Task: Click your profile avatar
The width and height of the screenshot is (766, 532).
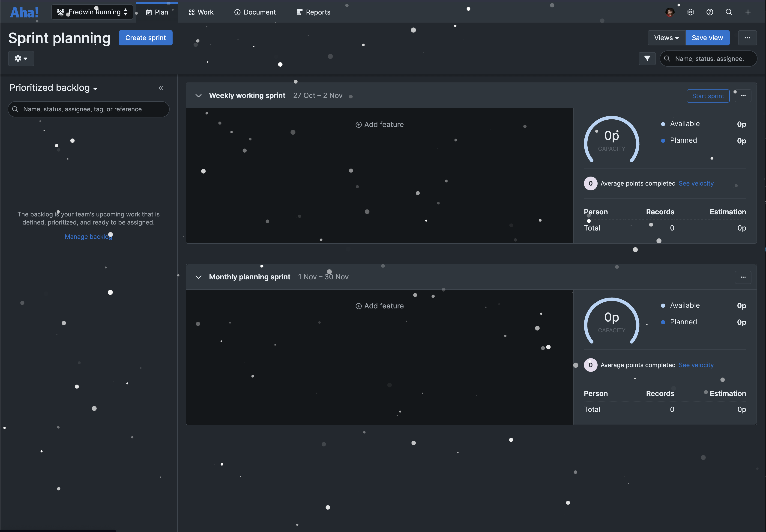Action: [670, 12]
